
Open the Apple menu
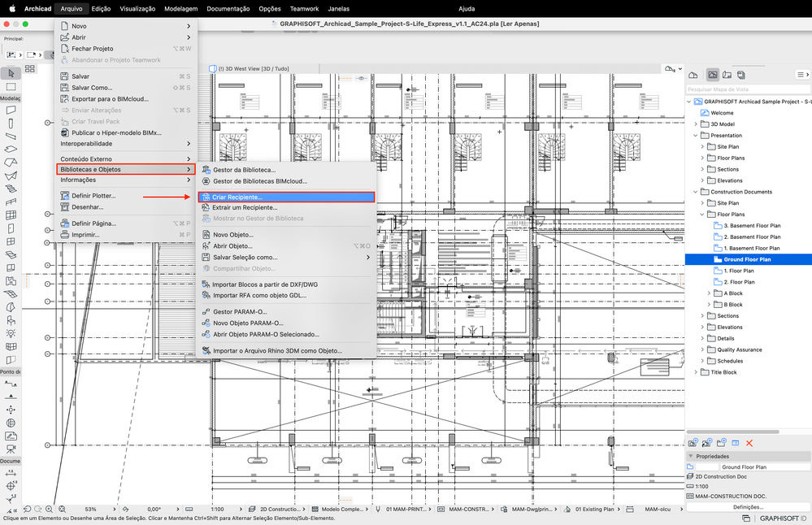point(12,9)
